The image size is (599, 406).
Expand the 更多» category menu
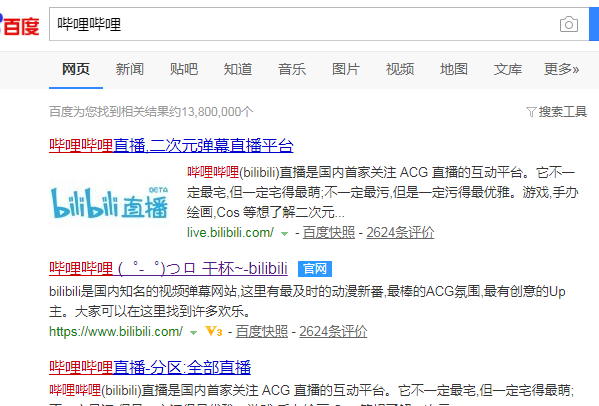[x=561, y=69]
